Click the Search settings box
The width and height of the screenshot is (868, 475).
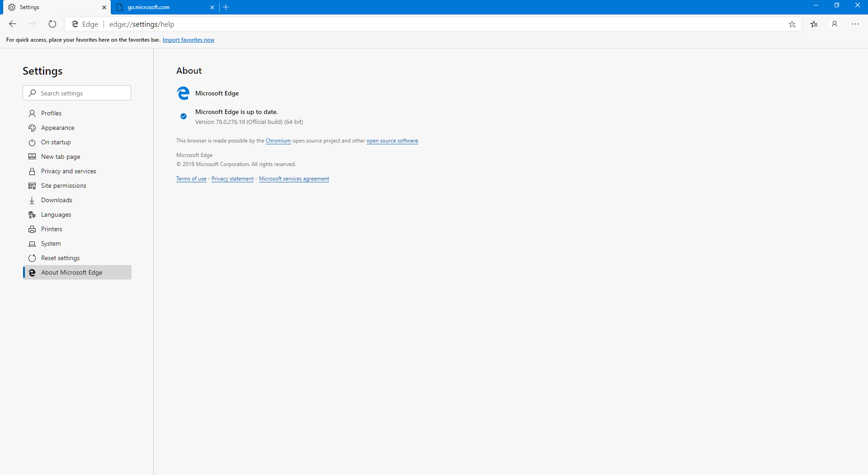(x=77, y=93)
